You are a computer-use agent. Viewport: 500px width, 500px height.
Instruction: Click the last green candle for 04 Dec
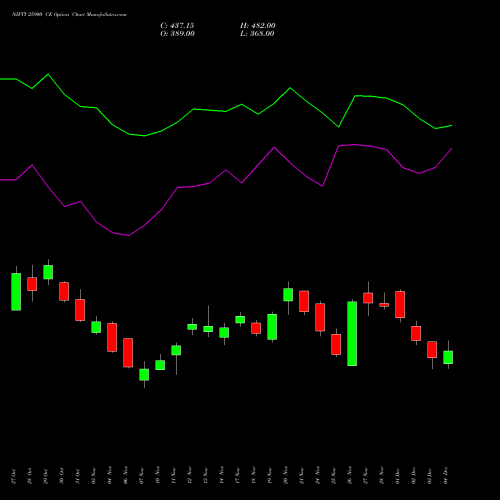[x=448, y=357]
